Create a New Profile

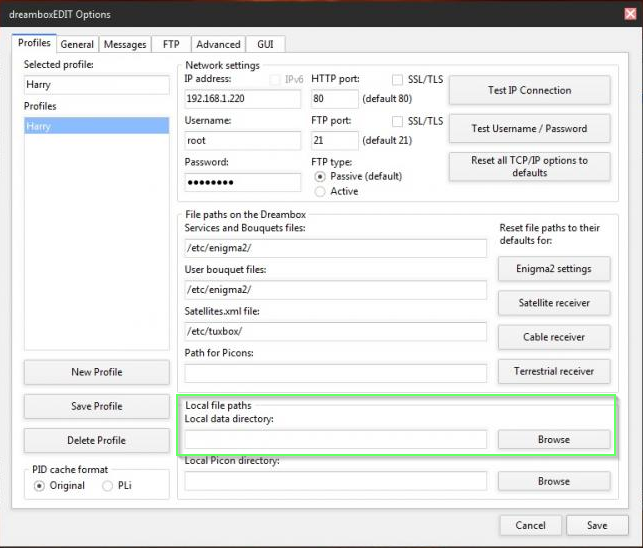(97, 372)
